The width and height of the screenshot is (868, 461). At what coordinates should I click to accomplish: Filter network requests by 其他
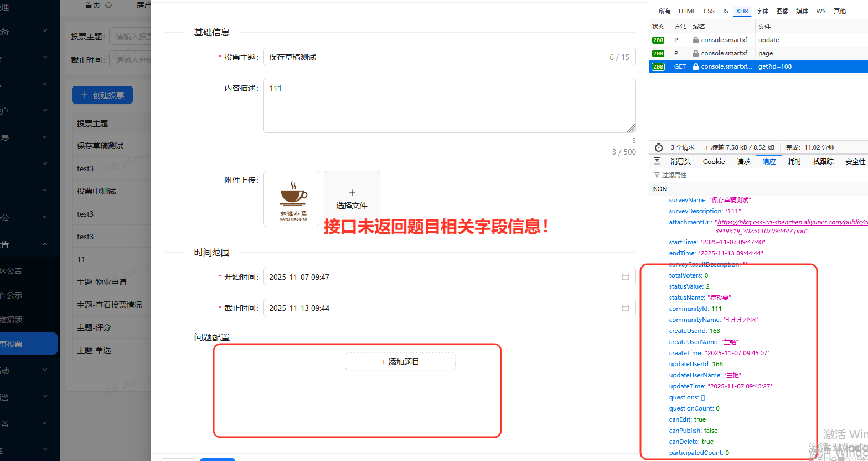coord(840,11)
